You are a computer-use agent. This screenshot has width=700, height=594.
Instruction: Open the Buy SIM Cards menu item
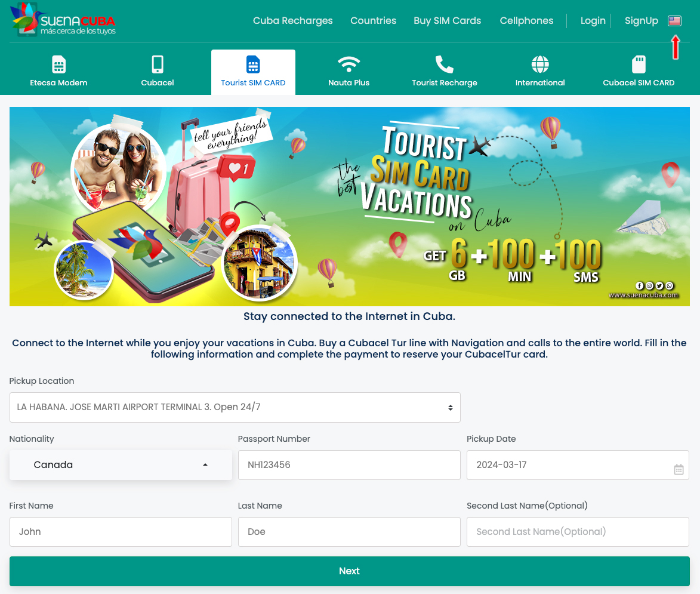click(x=448, y=20)
